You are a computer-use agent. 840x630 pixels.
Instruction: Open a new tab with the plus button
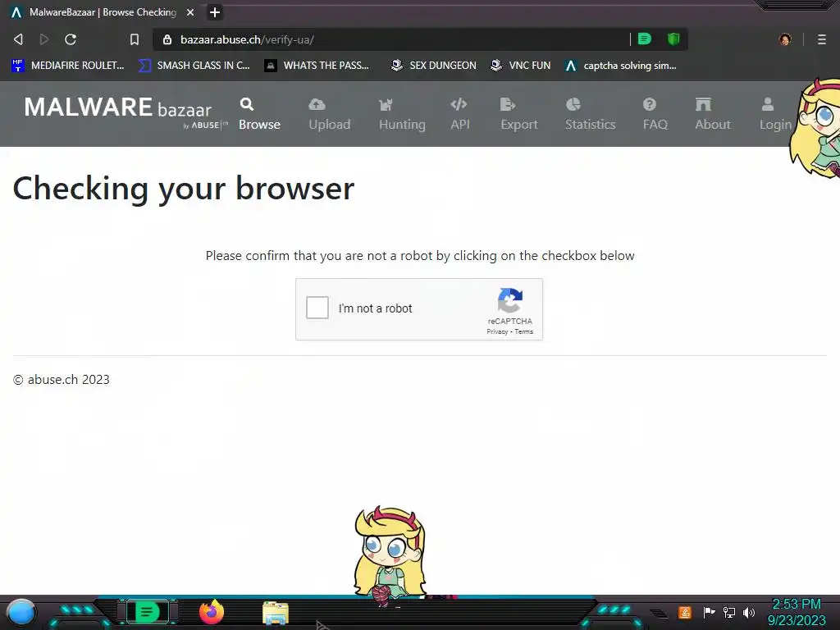pyautogui.click(x=215, y=11)
